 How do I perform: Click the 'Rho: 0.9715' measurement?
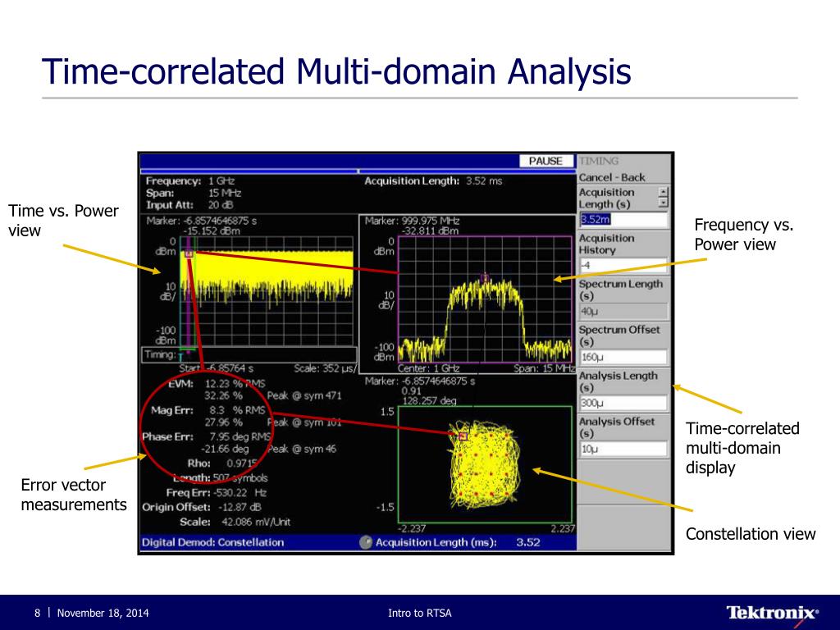click(x=222, y=463)
